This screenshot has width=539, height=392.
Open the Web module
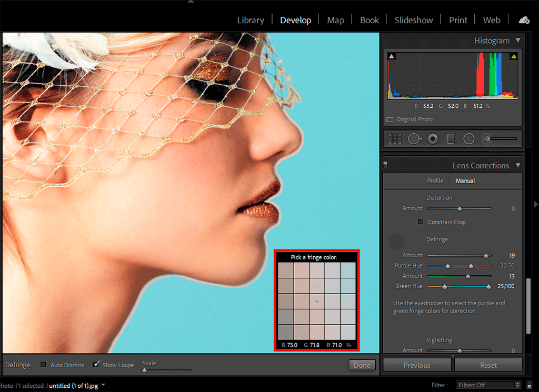(492, 21)
